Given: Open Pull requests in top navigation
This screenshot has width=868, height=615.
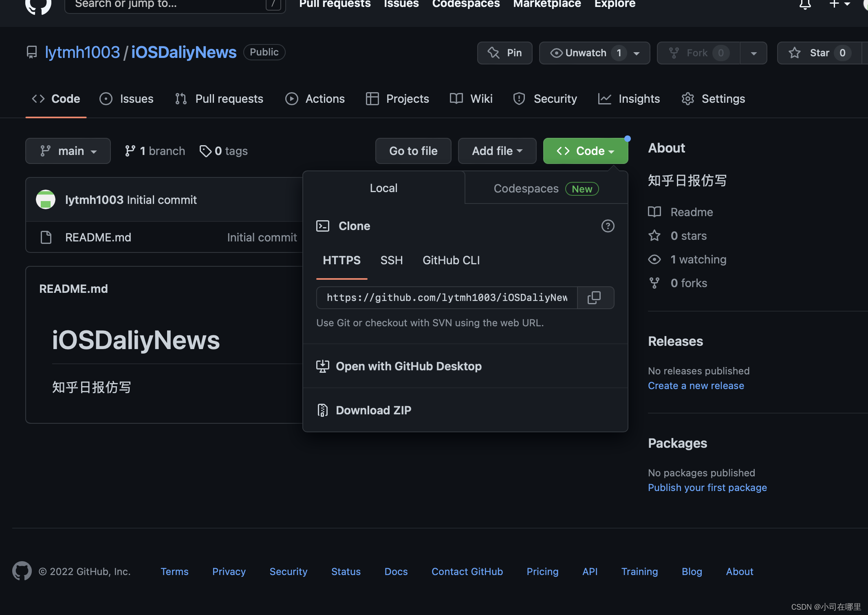Looking at the screenshot, I should 335,4.
